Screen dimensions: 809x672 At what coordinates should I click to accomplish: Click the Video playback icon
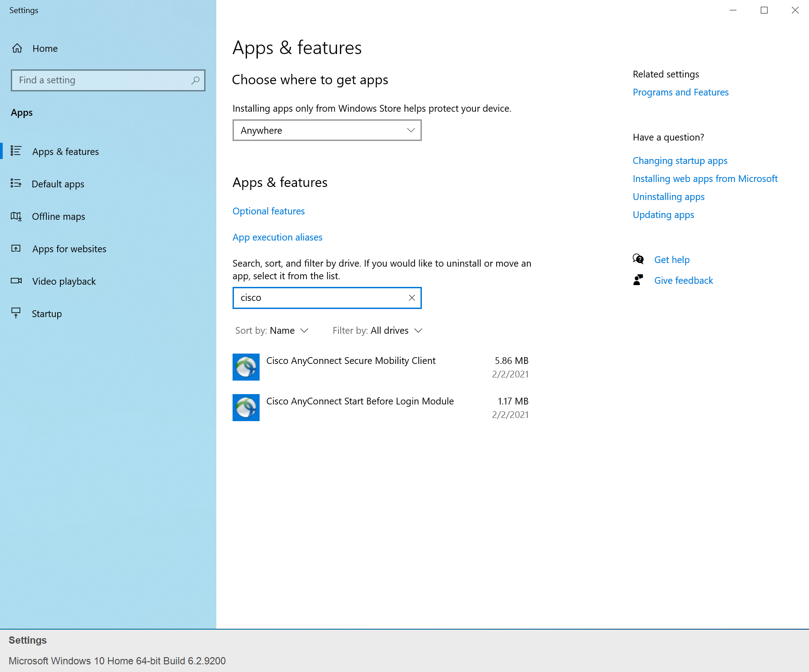[16, 281]
